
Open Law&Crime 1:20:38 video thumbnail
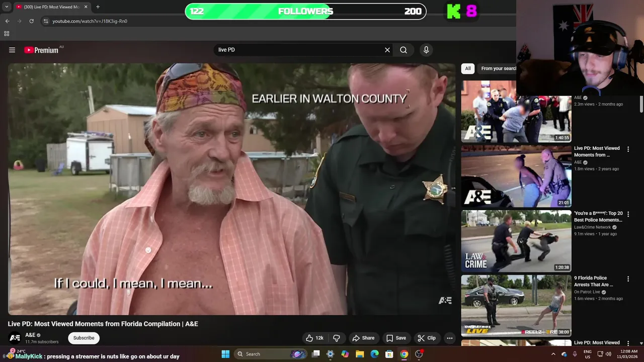[x=516, y=241]
